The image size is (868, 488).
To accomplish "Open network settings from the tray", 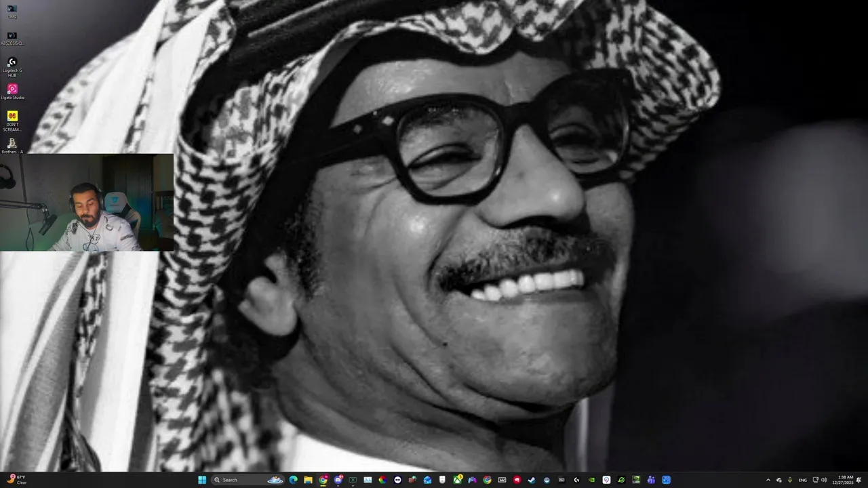I will (x=815, y=480).
